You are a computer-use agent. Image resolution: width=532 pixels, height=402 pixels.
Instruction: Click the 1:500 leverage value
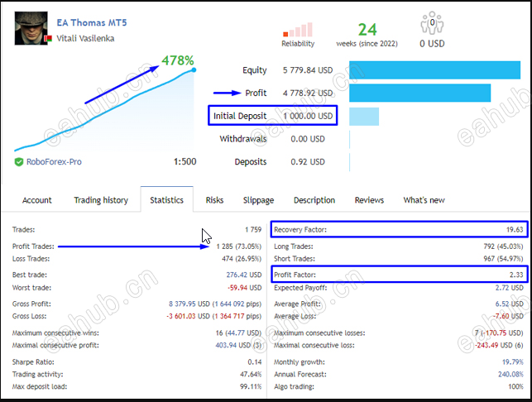pos(185,161)
